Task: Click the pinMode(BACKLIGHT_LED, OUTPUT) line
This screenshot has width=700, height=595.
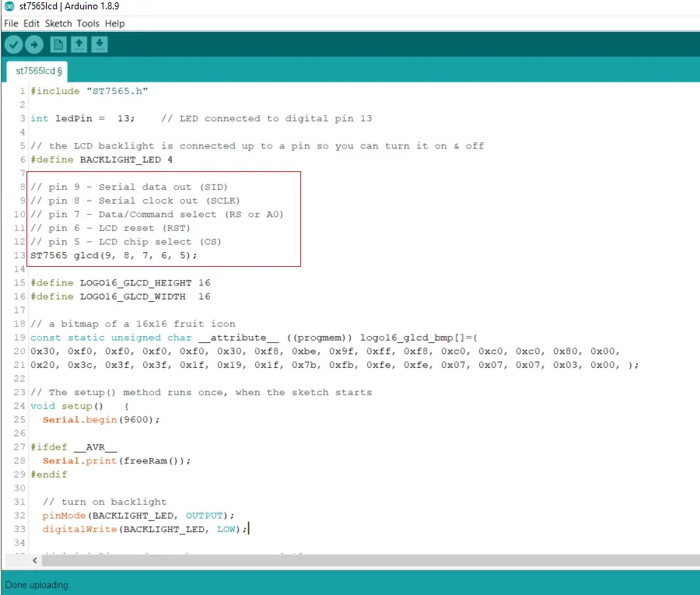Action: pos(138,516)
